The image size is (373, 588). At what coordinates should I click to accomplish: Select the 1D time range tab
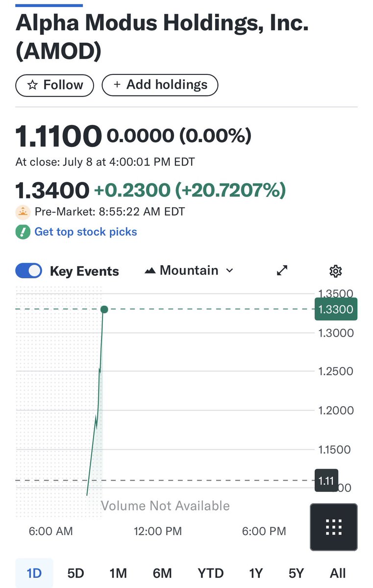(x=34, y=573)
